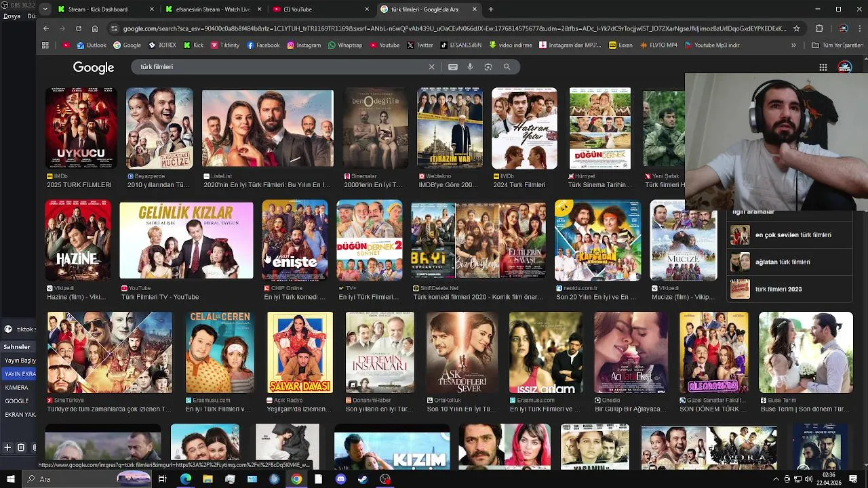Open the notification center icon
This screenshot has width=868, height=488.
(853, 479)
